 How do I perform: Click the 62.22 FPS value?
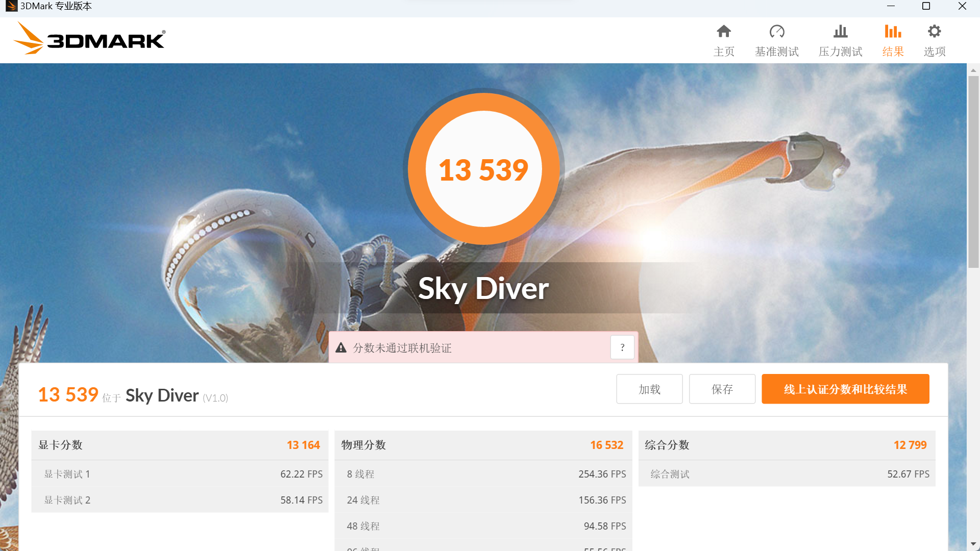(301, 474)
